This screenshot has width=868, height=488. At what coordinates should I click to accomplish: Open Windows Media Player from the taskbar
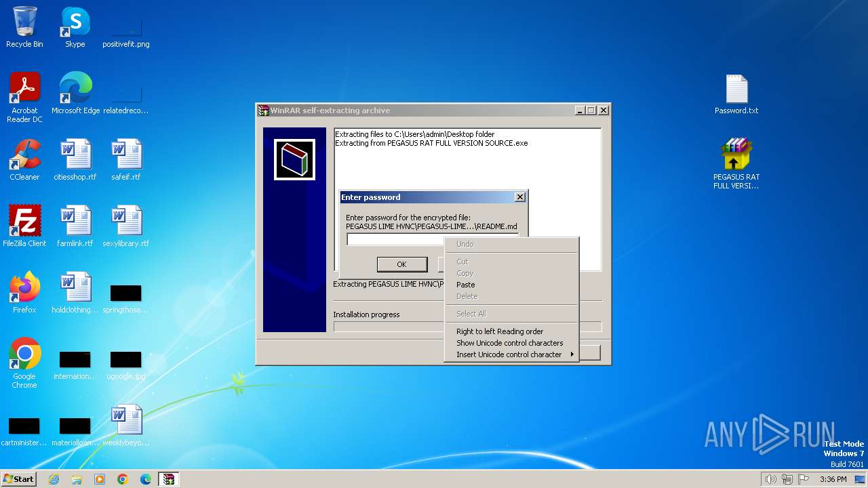point(100,479)
